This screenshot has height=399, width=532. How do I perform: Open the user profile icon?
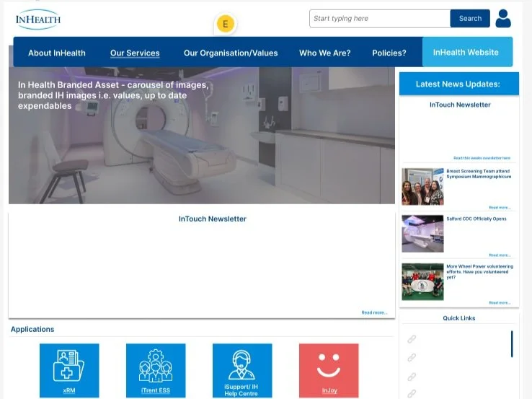pyautogui.click(x=503, y=18)
